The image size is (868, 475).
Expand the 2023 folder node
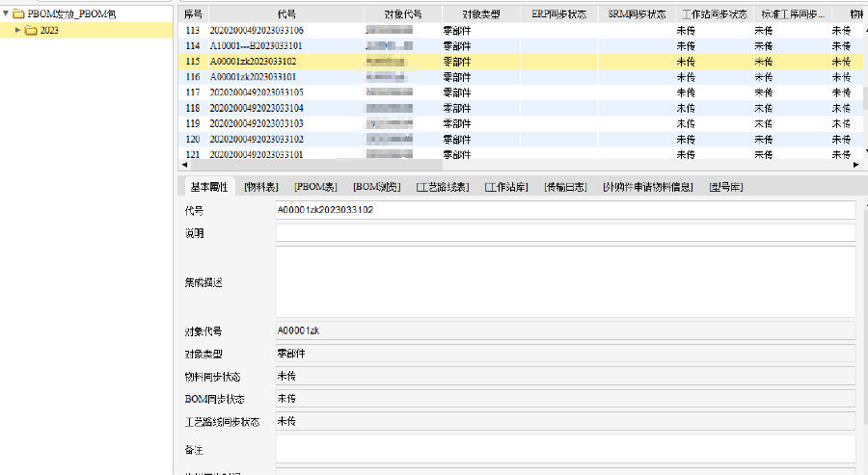click(17, 31)
